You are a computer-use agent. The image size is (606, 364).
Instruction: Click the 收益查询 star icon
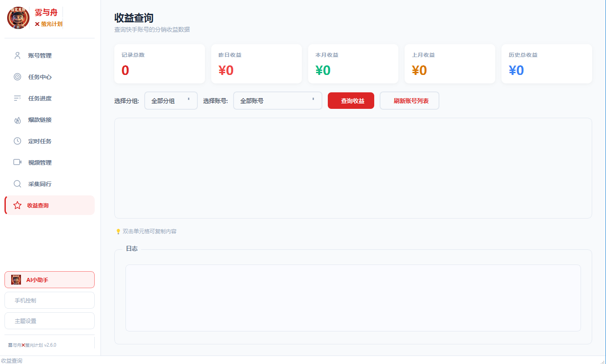tap(17, 205)
